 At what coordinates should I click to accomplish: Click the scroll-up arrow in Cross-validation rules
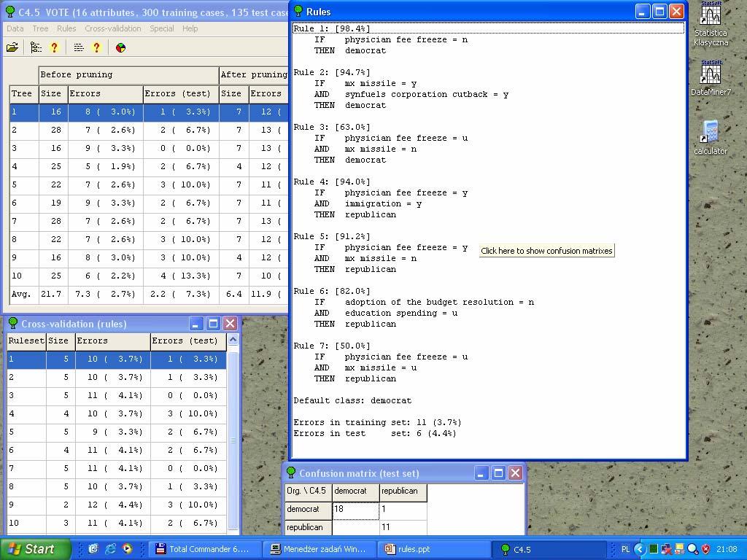point(233,340)
